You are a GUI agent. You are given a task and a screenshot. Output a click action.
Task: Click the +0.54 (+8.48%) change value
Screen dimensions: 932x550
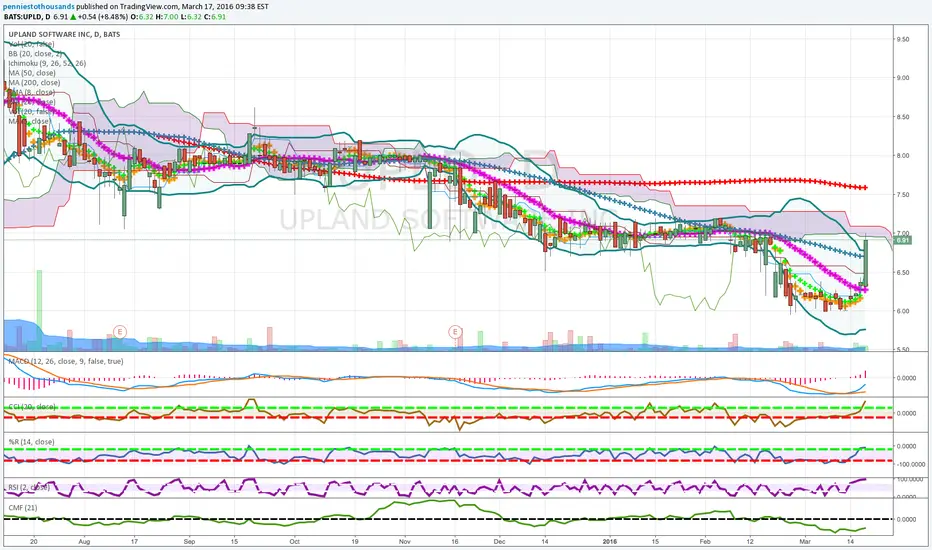tap(103, 17)
